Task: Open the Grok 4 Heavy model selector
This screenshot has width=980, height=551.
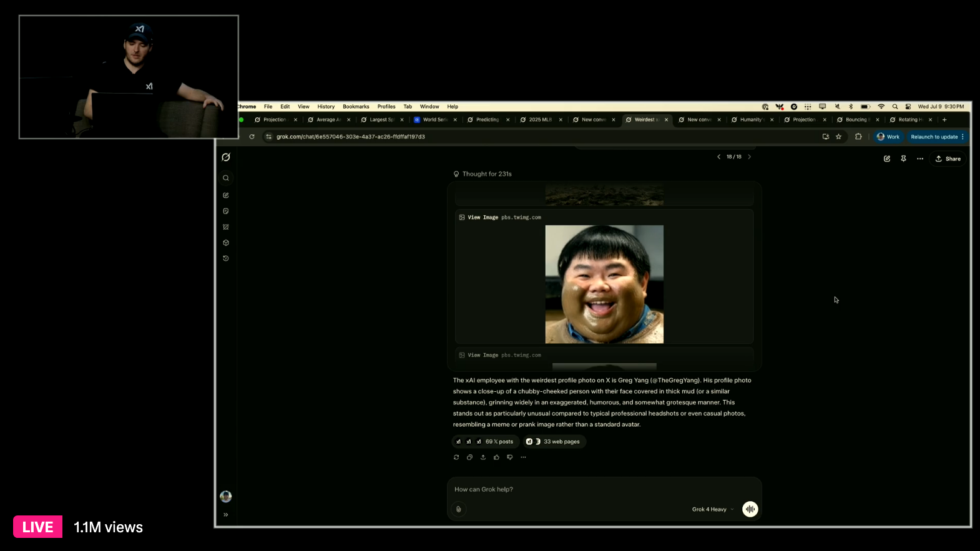Action: tap(713, 509)
